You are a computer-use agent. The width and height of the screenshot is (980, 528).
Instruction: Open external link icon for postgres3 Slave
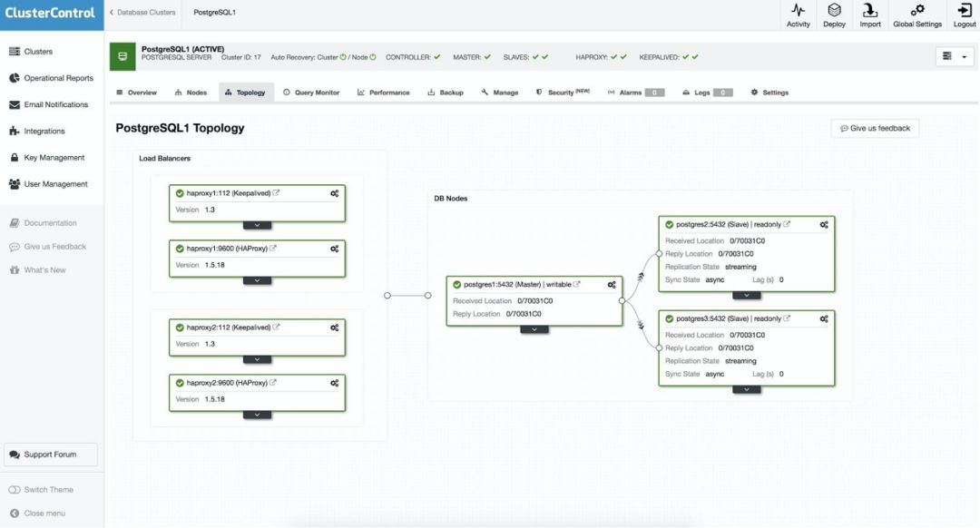click(x=787, y=318)
